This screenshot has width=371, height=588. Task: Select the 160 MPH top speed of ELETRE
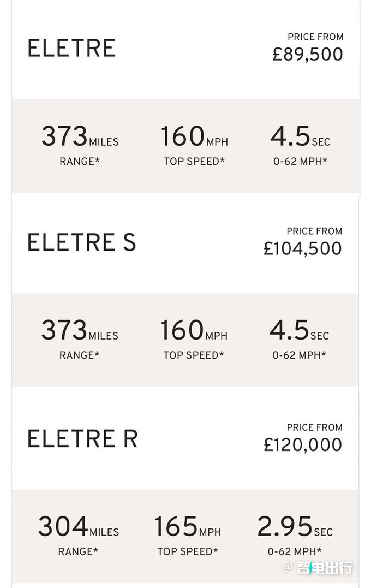tap(194, 136)
